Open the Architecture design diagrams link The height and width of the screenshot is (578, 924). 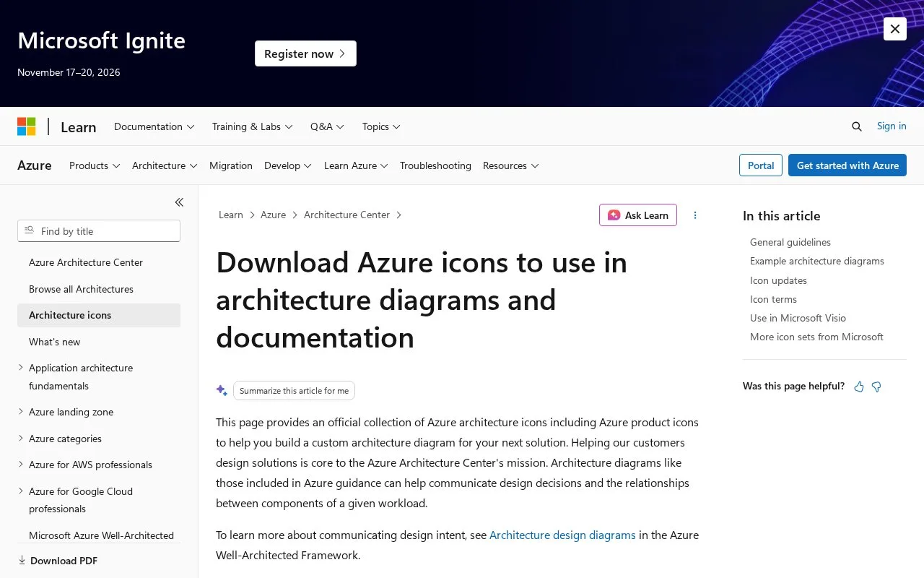[562, 535]
